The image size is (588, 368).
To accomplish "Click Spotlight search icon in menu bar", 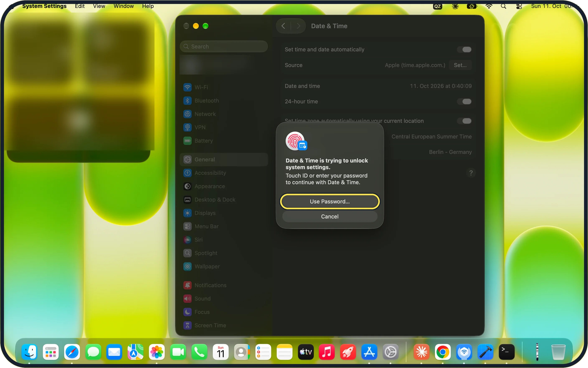I will 504,6.
